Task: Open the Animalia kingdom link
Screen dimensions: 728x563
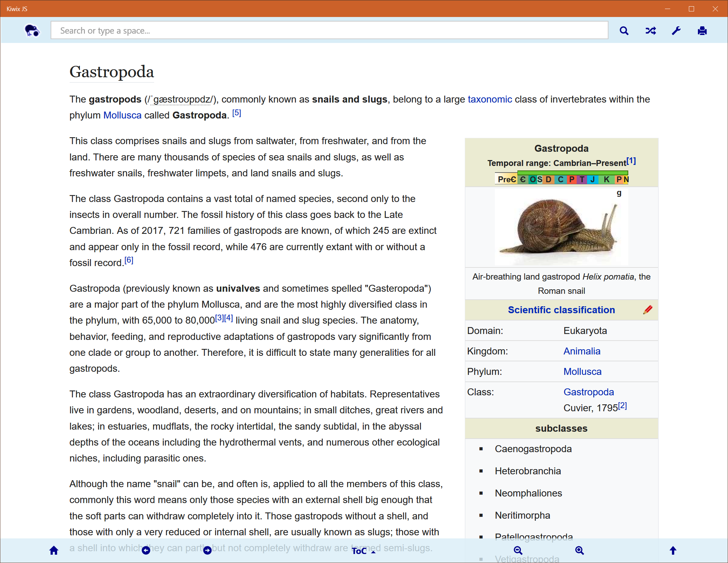Action: (582, 351)
